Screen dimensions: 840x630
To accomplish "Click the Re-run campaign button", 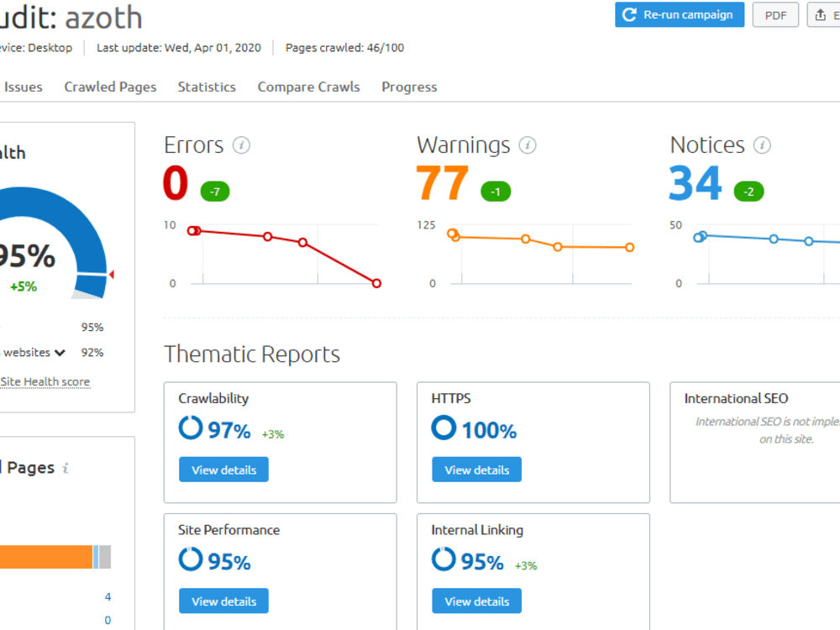I will pos(680,15).
